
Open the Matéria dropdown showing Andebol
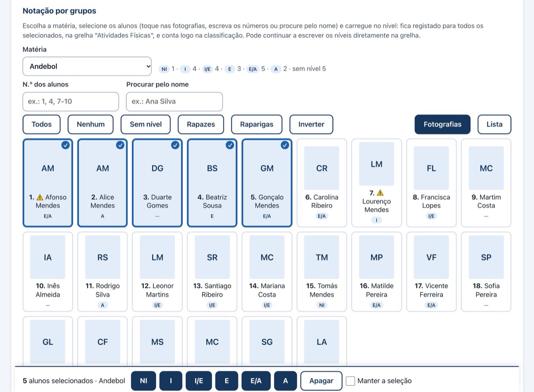pyautogui.click(x=87, y=66)
